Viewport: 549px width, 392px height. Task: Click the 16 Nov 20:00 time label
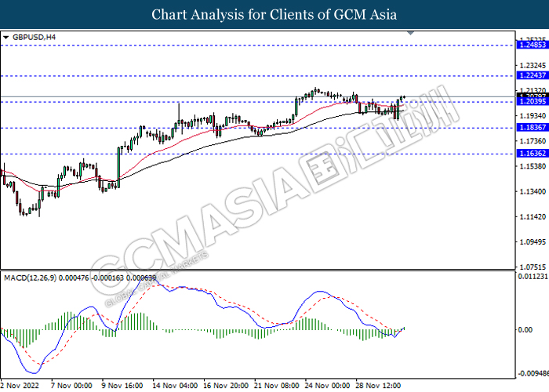226,386
